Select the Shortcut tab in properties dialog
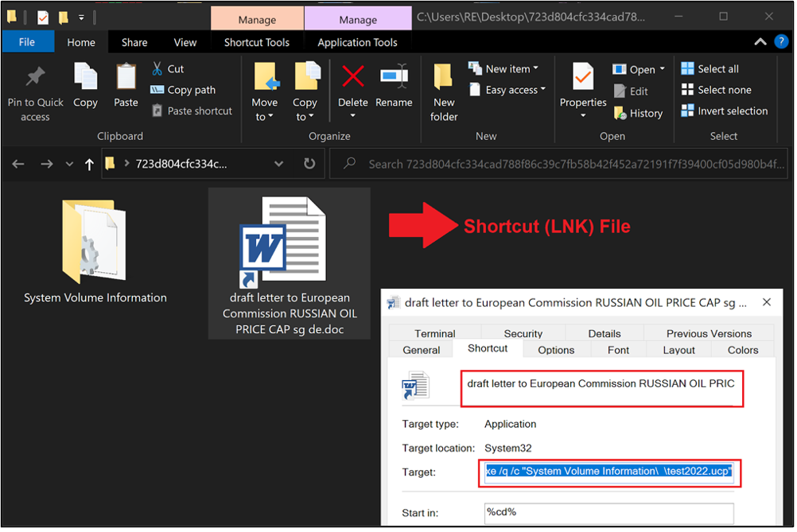The height and width of the screenshot is (532, 797). point(488,348)
